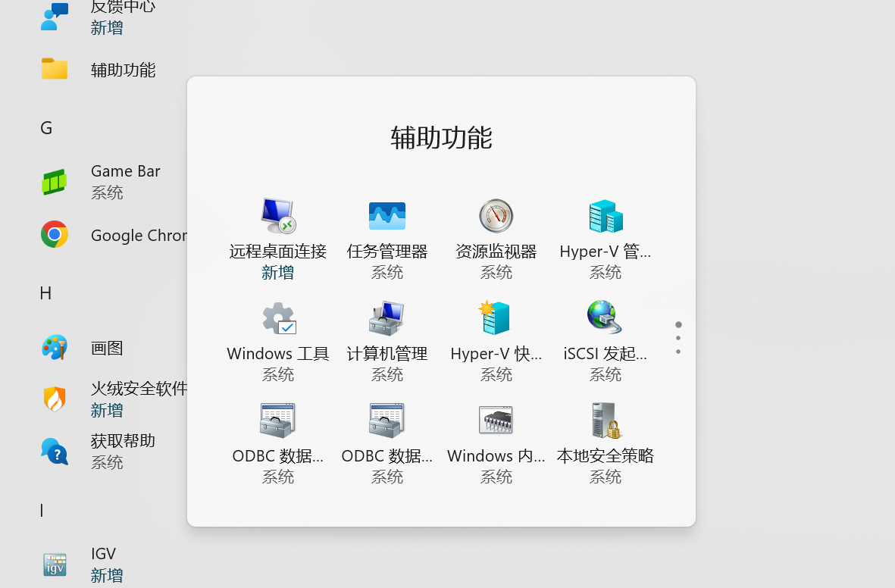Open the first ODBC 数据... icon
This screenshot has height=588, width=895.
click(x=277, y=421)
